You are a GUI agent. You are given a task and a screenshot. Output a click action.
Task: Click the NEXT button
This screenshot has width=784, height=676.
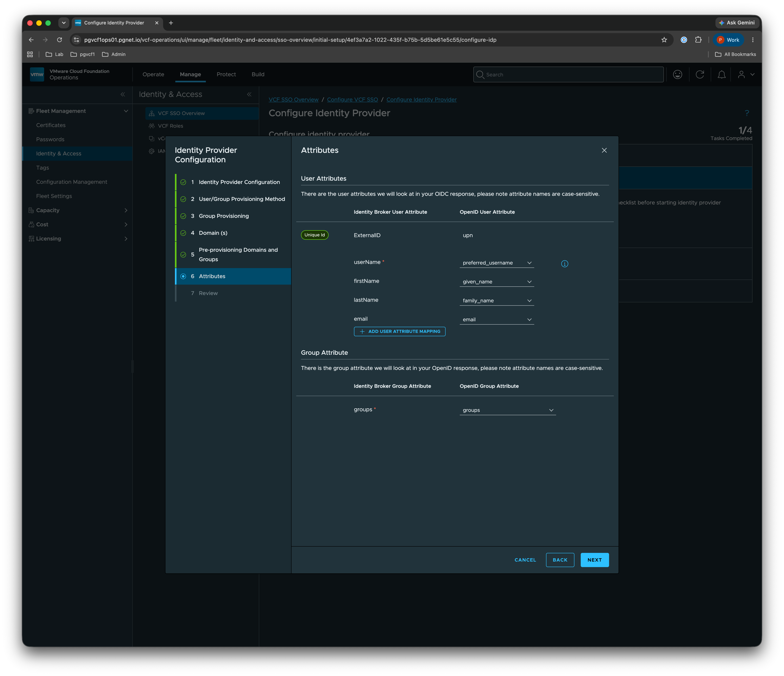(594, 560)
